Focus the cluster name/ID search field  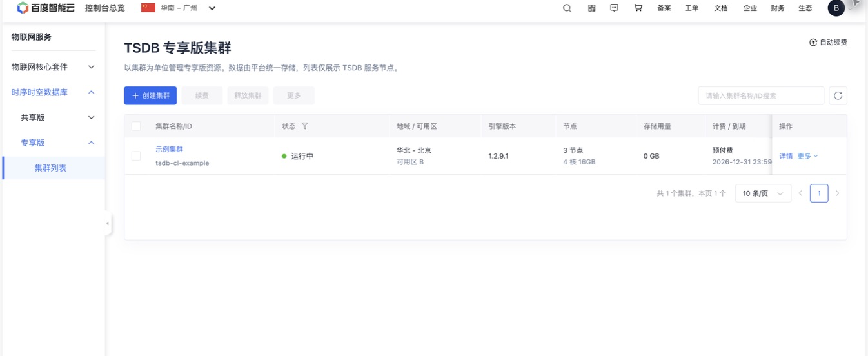tap(761, 95)
